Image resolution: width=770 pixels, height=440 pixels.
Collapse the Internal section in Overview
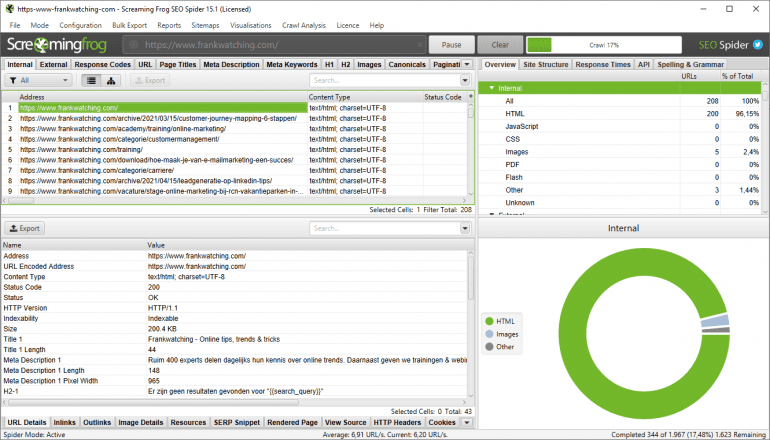492,88
